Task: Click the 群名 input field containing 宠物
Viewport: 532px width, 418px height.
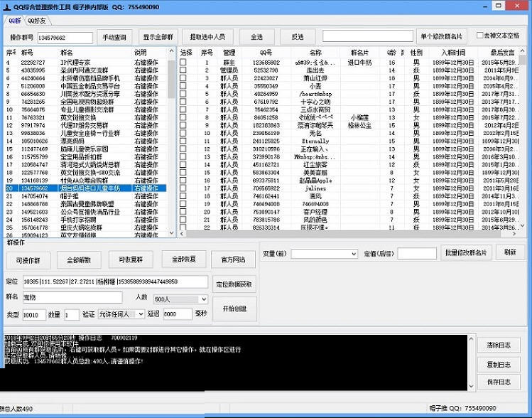Action: coord(72,297)
